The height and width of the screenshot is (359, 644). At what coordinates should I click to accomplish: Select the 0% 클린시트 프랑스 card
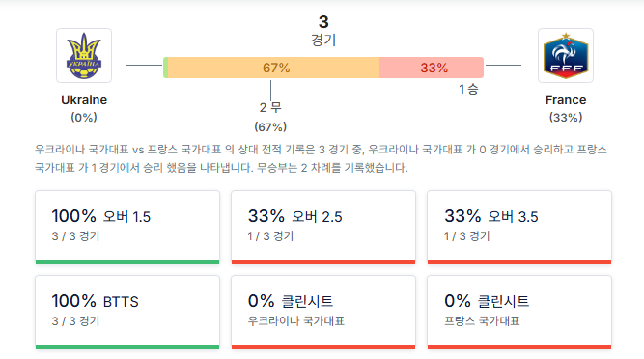[519, 313]
